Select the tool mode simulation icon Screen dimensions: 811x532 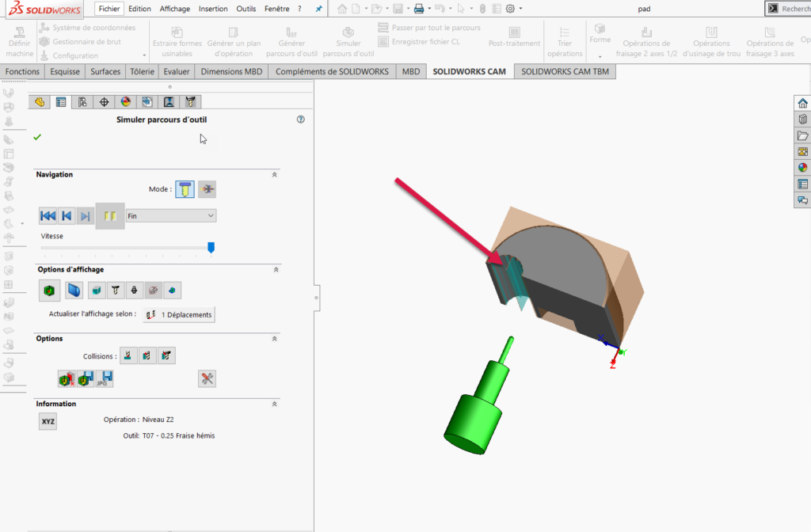tap(185, 189)
